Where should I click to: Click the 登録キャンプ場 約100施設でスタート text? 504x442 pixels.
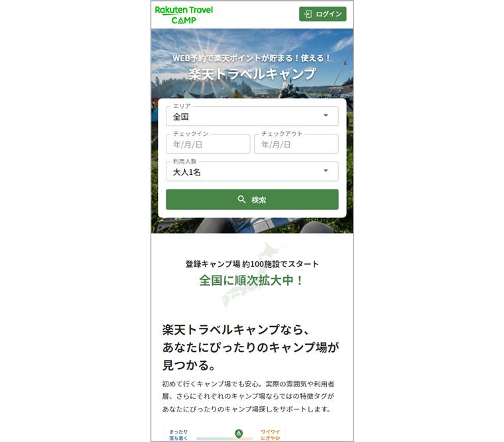252,264
